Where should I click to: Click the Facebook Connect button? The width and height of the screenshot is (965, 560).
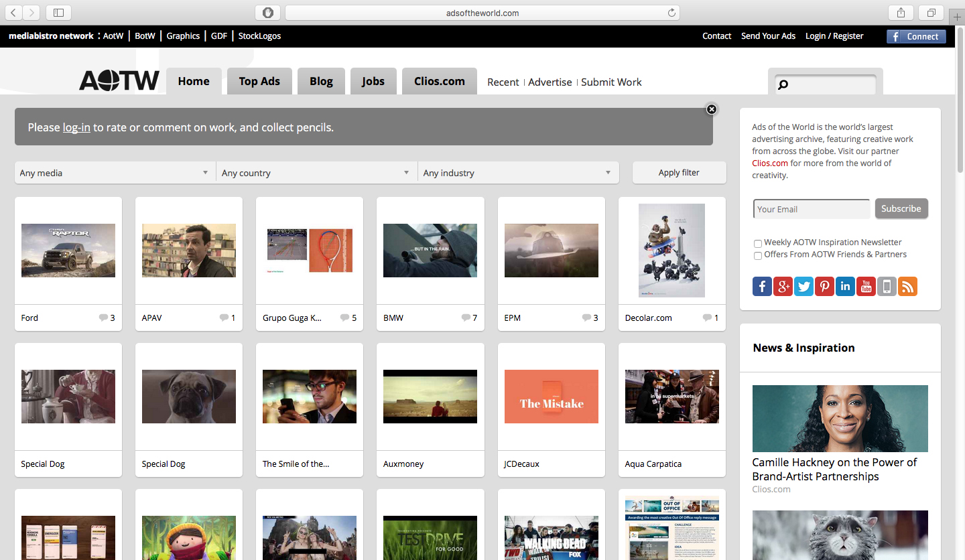[916, 36]
